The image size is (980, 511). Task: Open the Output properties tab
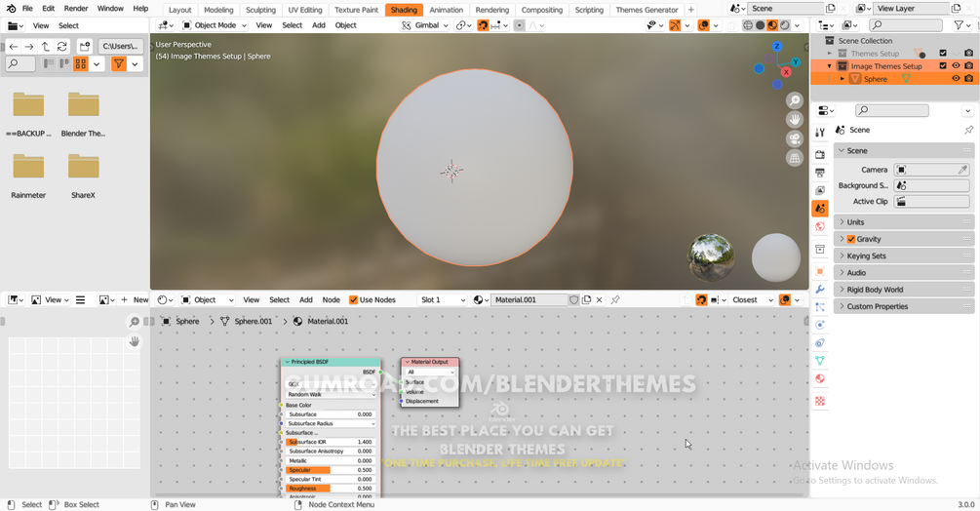tap(820, 173)
